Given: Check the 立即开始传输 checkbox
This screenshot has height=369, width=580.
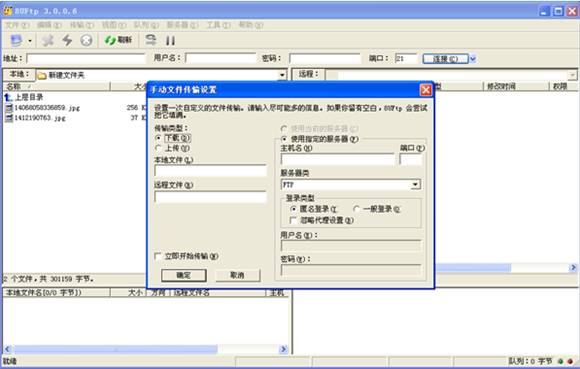Looking at the screenshot, I should pos(158,256).
